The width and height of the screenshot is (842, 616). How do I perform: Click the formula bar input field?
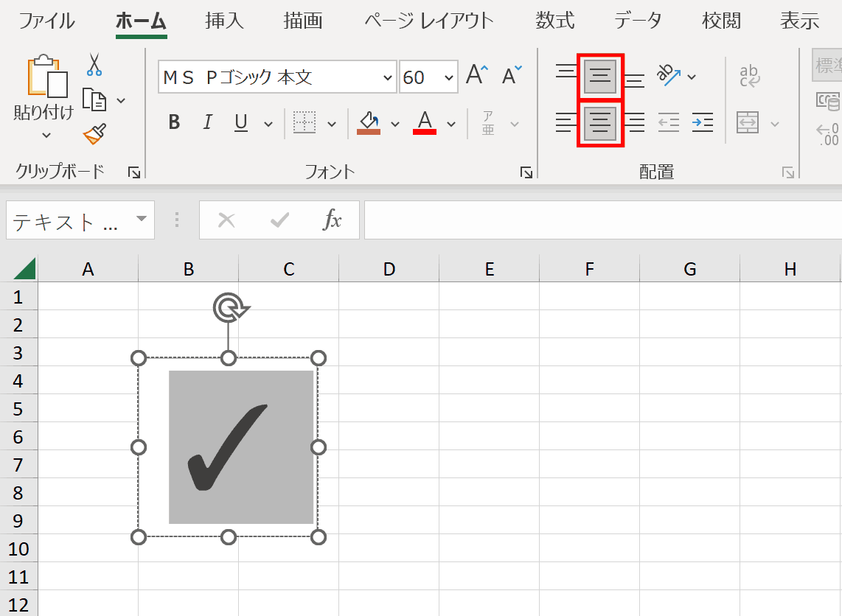603,220
